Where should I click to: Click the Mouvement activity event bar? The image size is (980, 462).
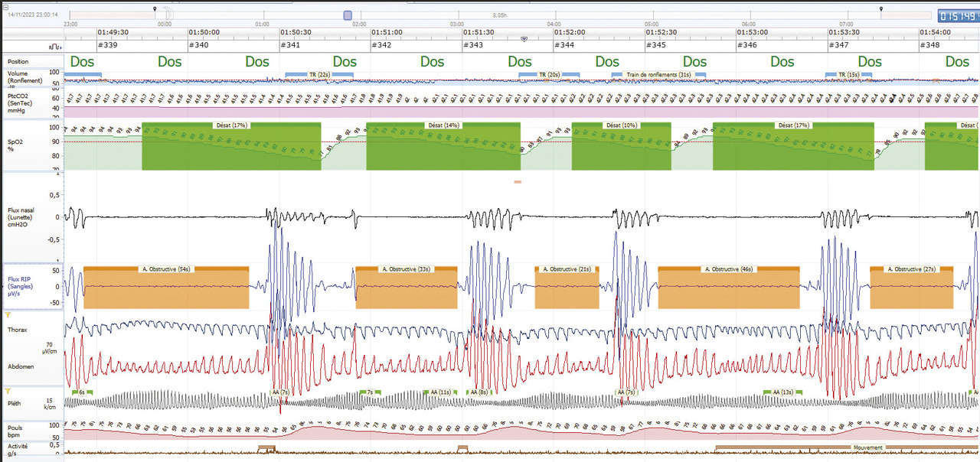coord(867,447)
